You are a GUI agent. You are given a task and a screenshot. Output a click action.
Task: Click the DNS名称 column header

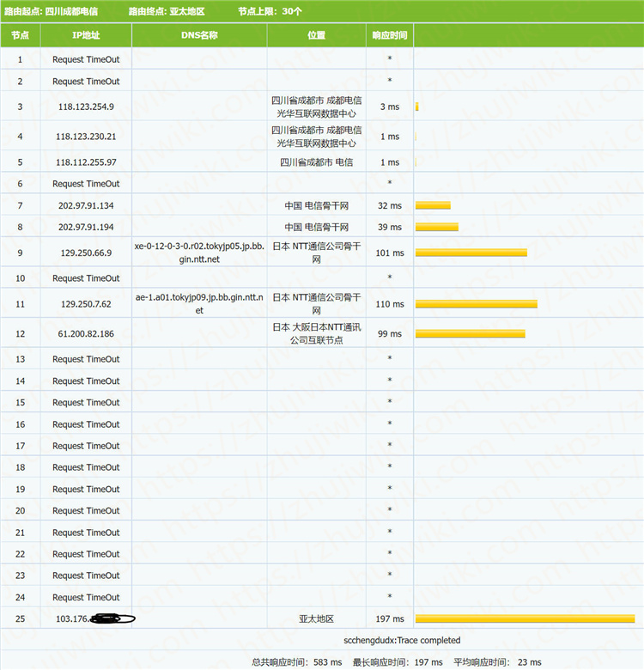click(x=199, y=35)
